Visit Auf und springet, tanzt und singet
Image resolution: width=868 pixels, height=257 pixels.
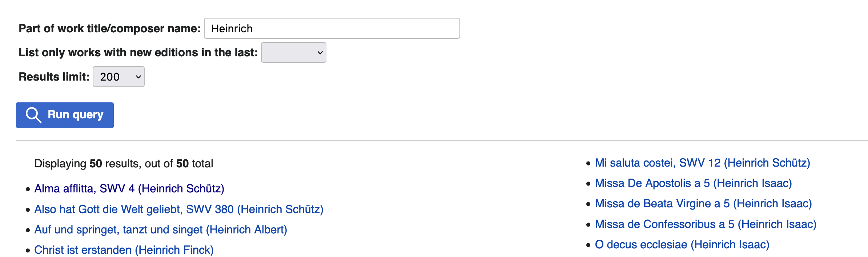[160, 230]
